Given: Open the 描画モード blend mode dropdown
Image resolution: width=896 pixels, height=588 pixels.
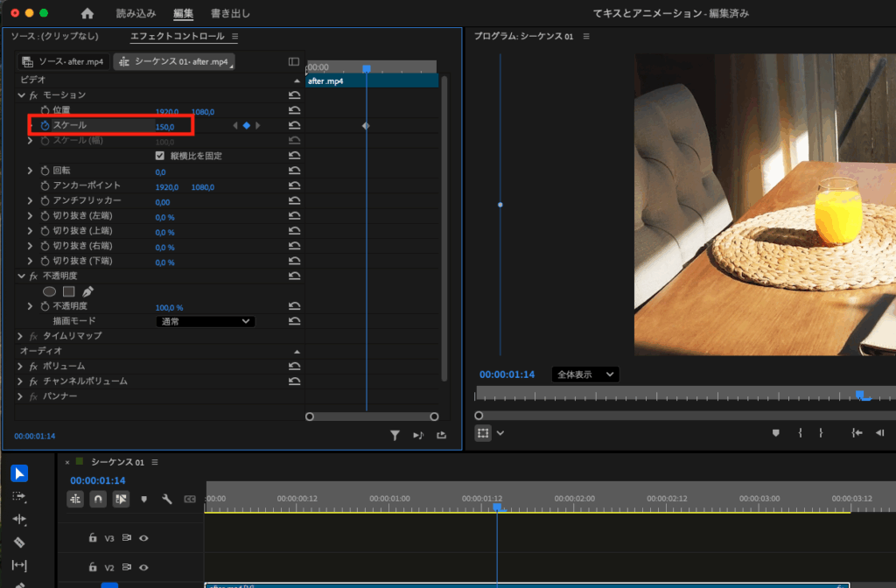Looking at the screenshot, I should click(x=205, y=321).
